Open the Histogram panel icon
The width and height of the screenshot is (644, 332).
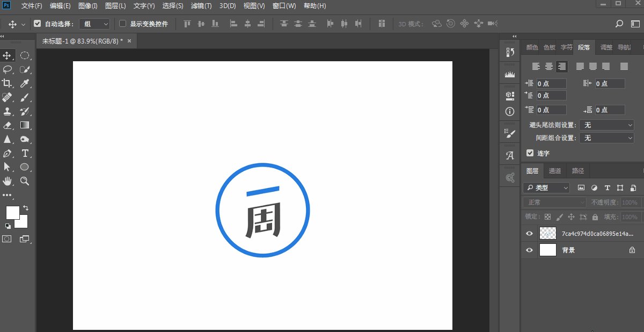(x=510, y=75)
